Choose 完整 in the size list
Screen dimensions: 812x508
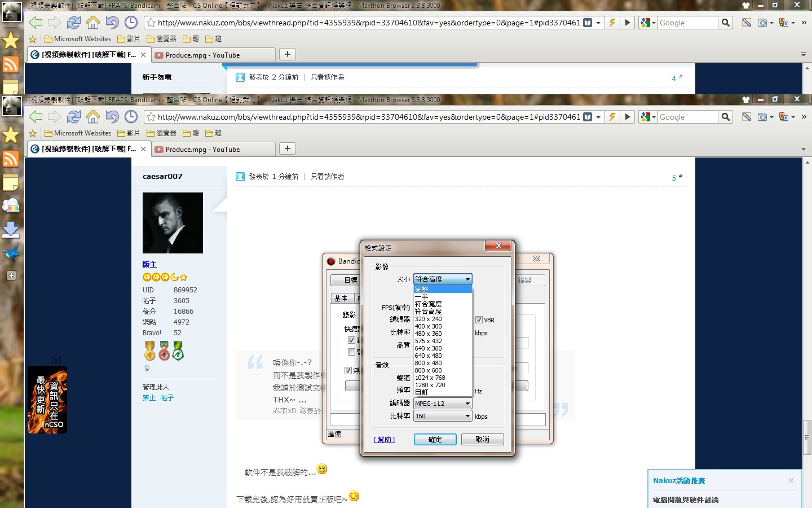tap(443, 289)
